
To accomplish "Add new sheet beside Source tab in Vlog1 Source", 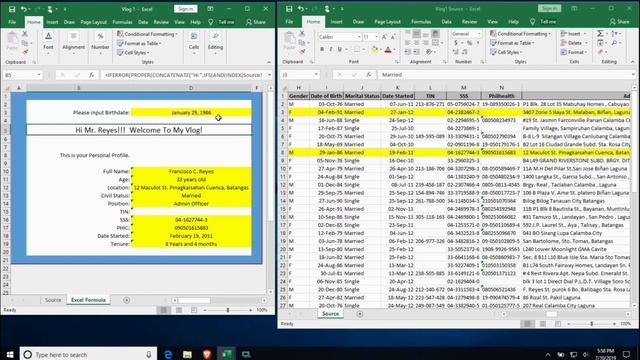I will point(360,314).
